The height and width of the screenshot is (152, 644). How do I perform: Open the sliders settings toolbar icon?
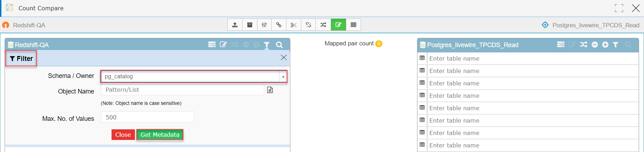coord(264,25)
